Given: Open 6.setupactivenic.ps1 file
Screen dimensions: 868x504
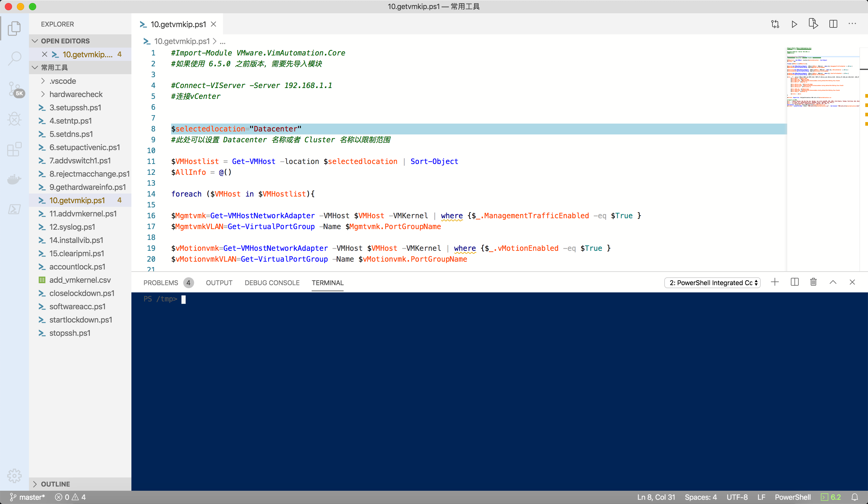Looking at the screenshot, I should click(80, 147).
